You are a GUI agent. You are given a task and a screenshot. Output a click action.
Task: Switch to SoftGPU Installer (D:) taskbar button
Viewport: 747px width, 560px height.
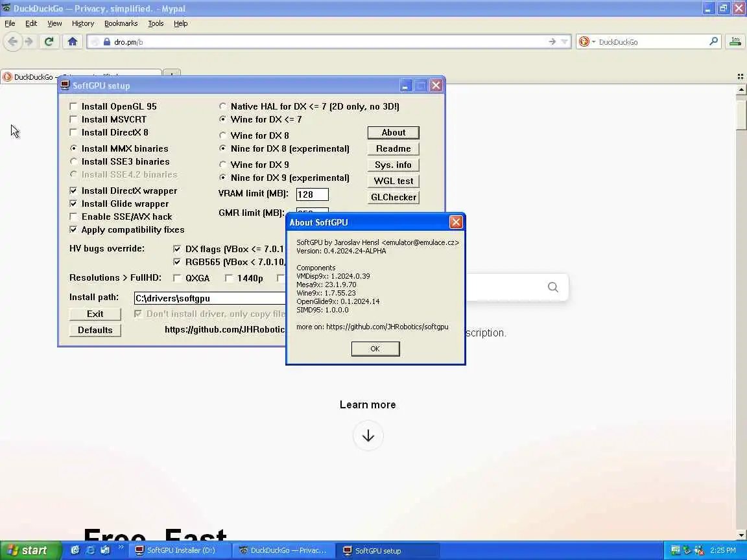[x=180, y=550]
